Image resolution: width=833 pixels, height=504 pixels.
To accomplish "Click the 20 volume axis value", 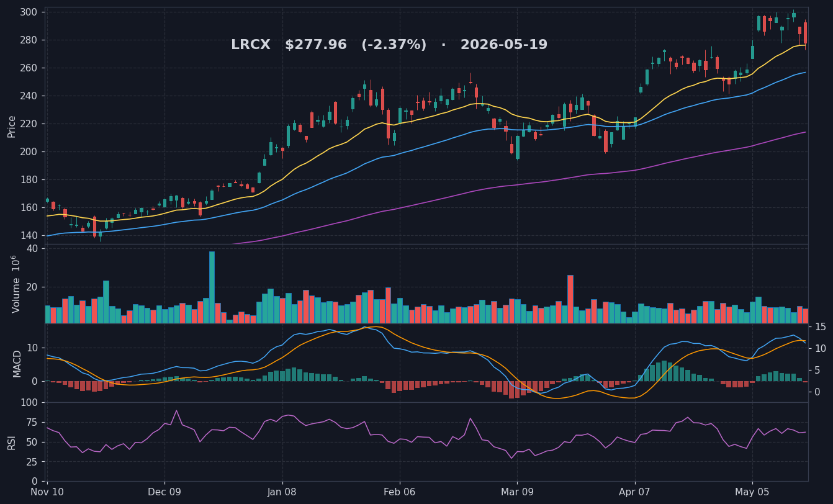I will click(32, 287).
